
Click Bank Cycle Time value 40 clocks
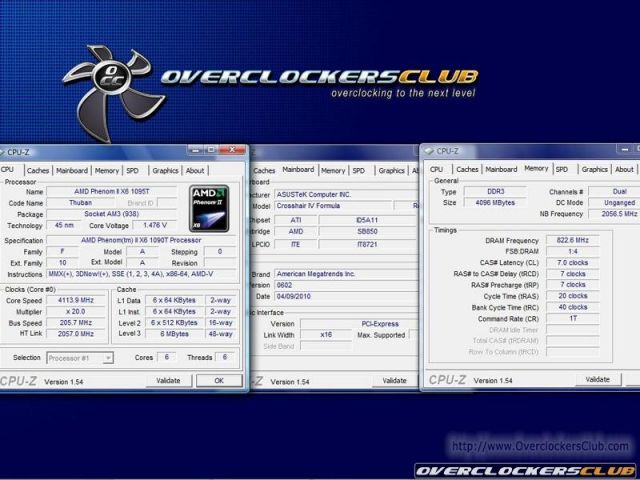pos(573,307)
